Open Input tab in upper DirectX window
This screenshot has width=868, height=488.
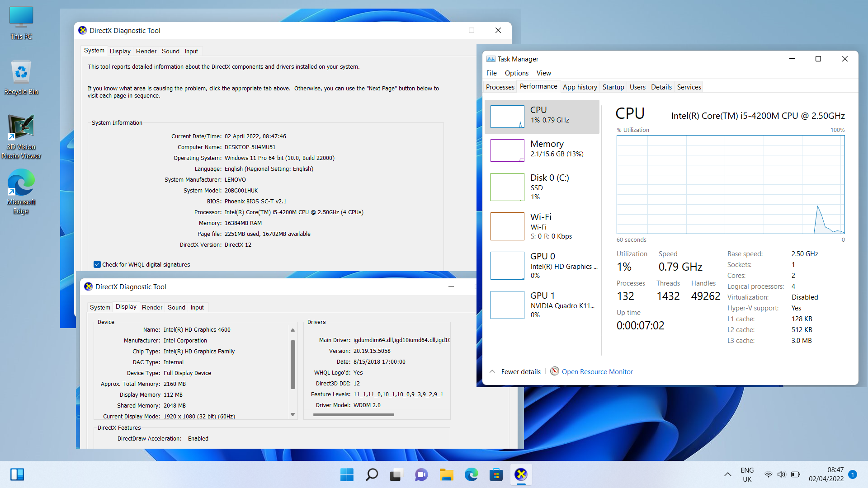[x=191, y=51]
